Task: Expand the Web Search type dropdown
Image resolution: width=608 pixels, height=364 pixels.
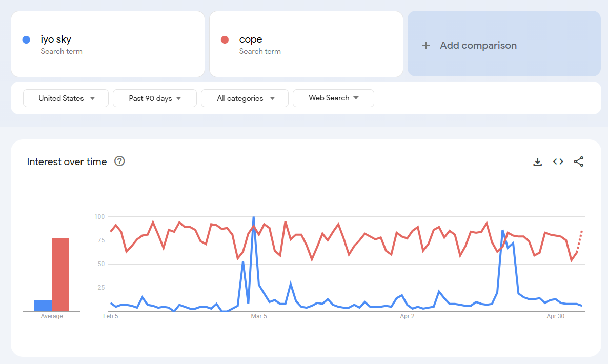Action: tap(333, 98)
